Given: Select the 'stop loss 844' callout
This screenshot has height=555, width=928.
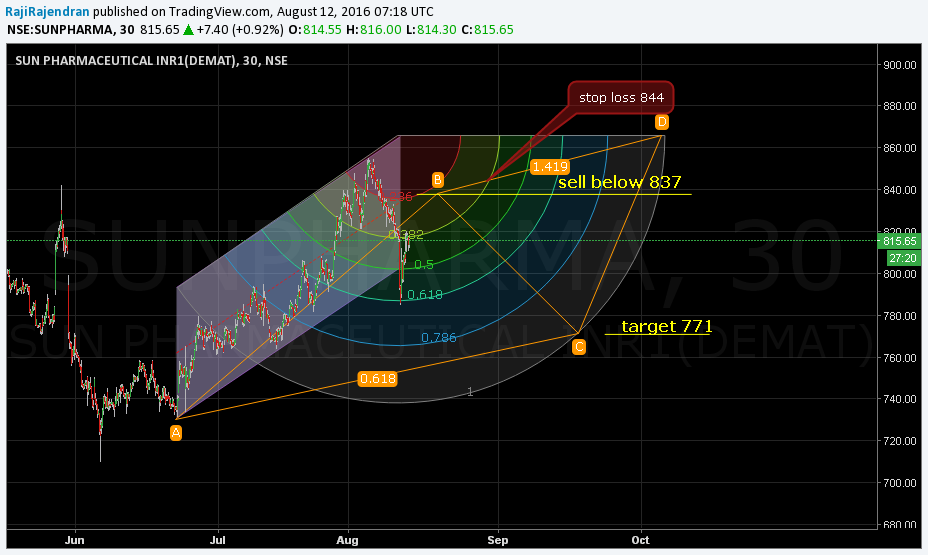Looking at the screenshot, I should (621, 98).
